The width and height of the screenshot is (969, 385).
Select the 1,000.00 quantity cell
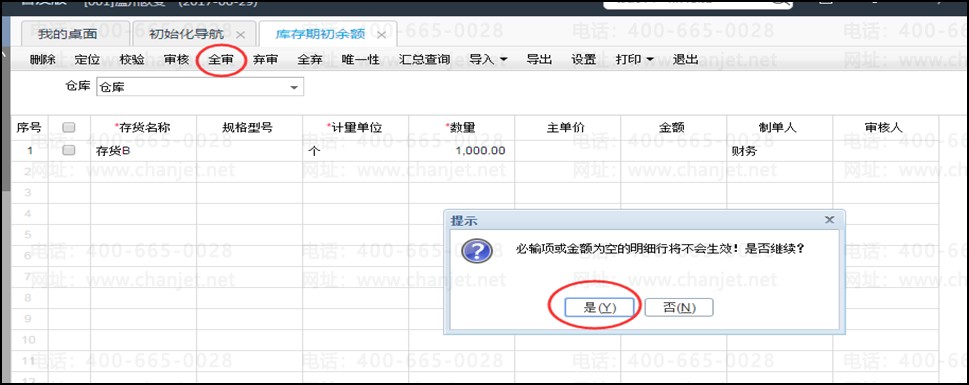point(461,151)
